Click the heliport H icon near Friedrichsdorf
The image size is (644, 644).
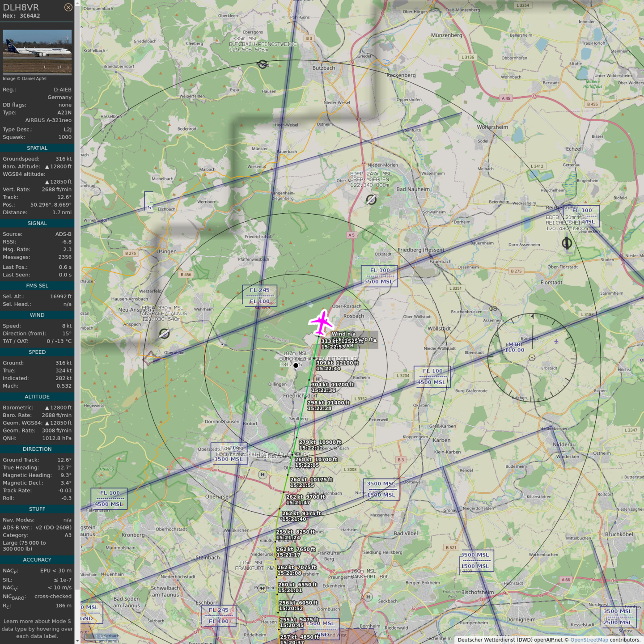coord(318,379)
